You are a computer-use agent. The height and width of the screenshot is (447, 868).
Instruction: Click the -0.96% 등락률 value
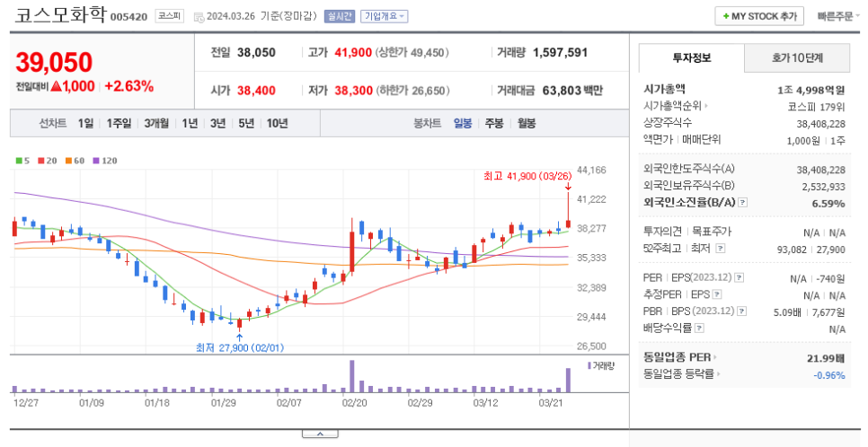(829, 375)
